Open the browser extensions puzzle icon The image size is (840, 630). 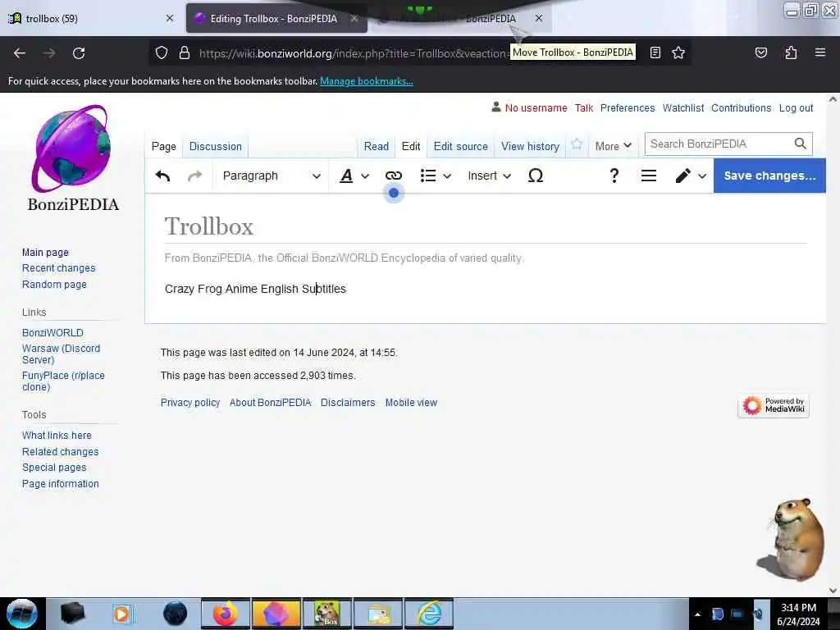pyautogui.click(x=791, y=52)
